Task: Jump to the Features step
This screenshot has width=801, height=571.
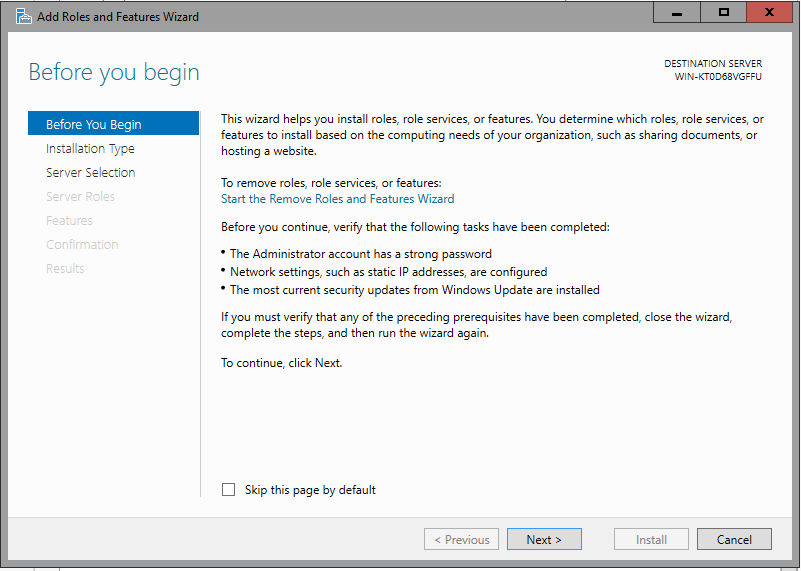Action: pos(69,220)
